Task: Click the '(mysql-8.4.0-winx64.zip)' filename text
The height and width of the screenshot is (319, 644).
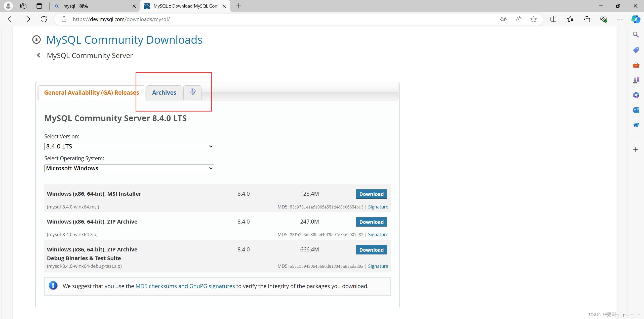Action: [72, 234]
